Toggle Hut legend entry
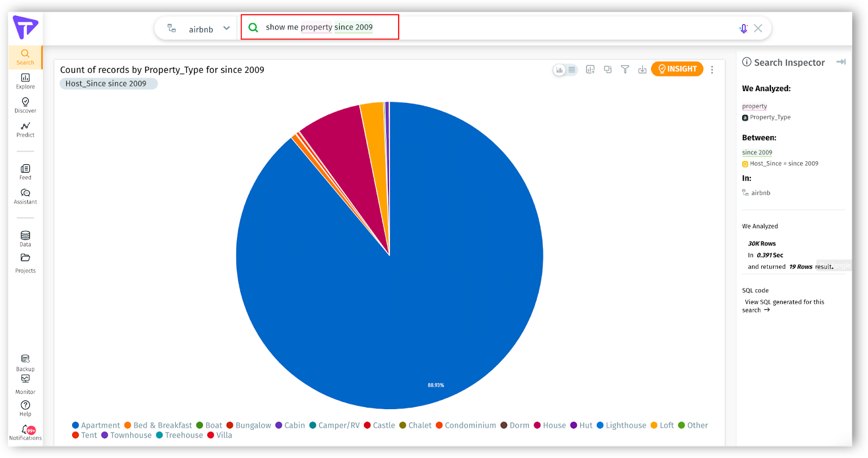 582,425
